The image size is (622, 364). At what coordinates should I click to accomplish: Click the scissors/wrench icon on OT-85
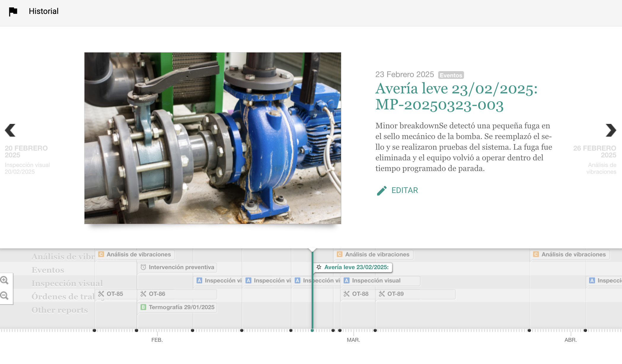103,294
